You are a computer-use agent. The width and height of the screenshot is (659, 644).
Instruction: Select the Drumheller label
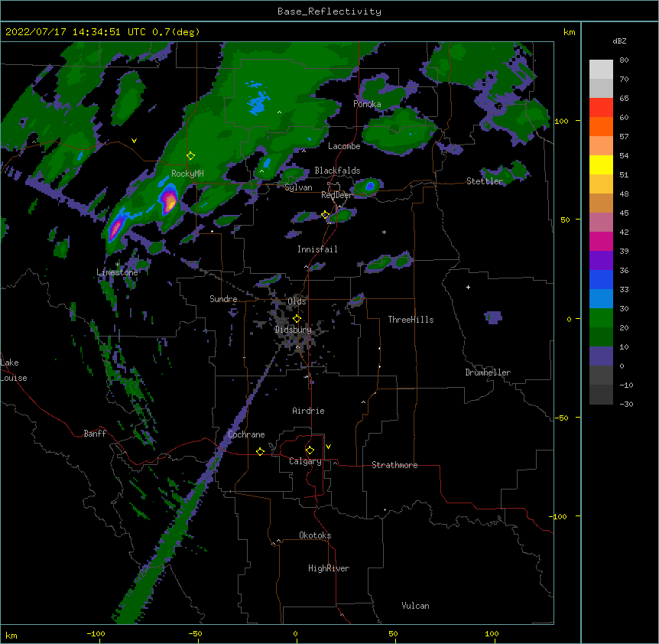488,372
